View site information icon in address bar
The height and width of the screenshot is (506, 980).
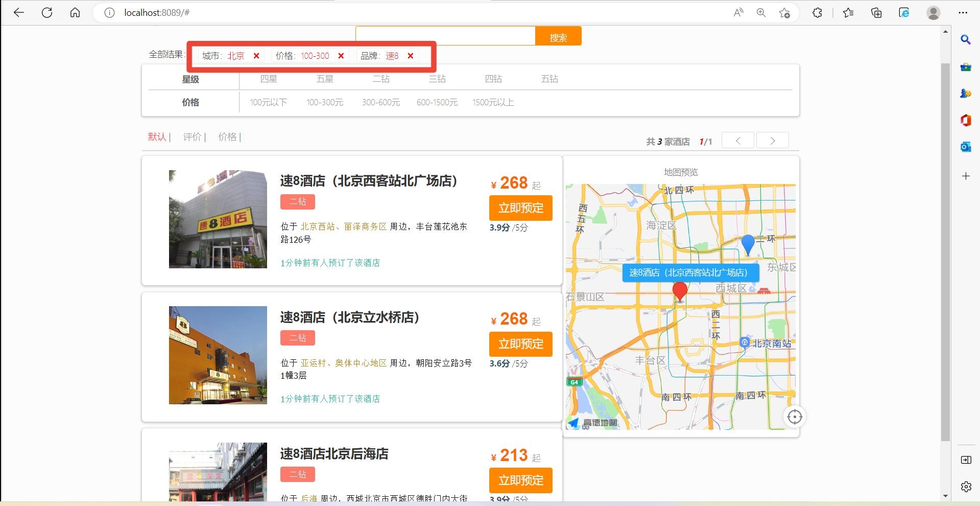[109, 13]
